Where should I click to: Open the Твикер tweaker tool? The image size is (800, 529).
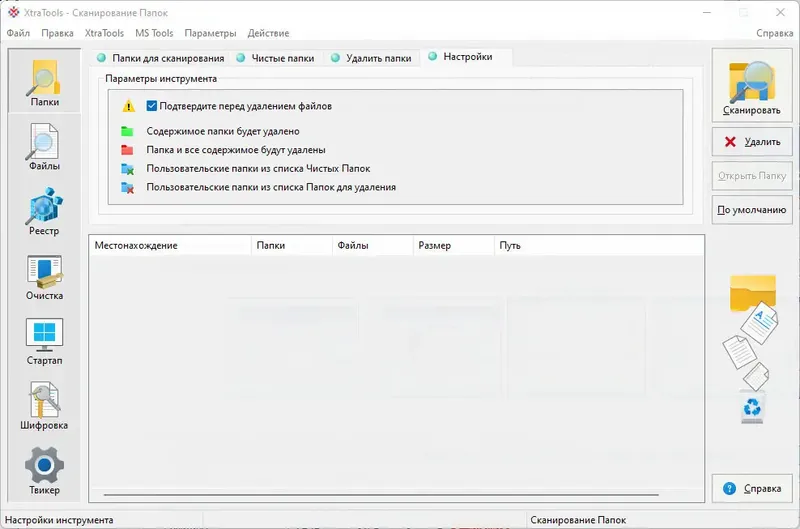(44, 471)
